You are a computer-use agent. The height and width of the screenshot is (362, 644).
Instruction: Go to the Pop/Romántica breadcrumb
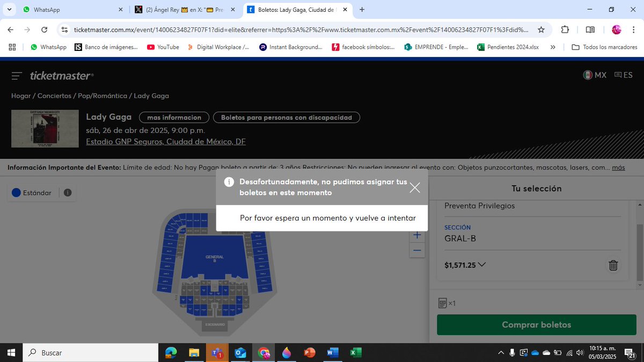point(102,95)
